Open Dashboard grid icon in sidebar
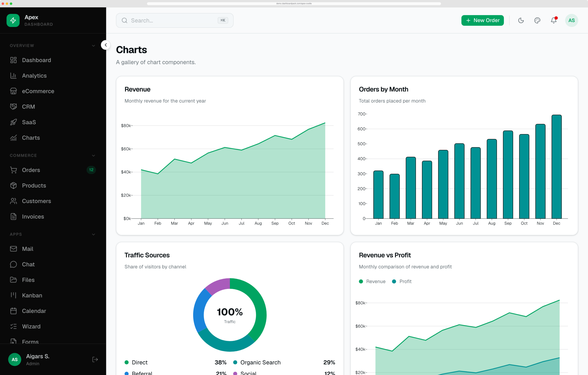588x375 pixels. click(13, 60)
